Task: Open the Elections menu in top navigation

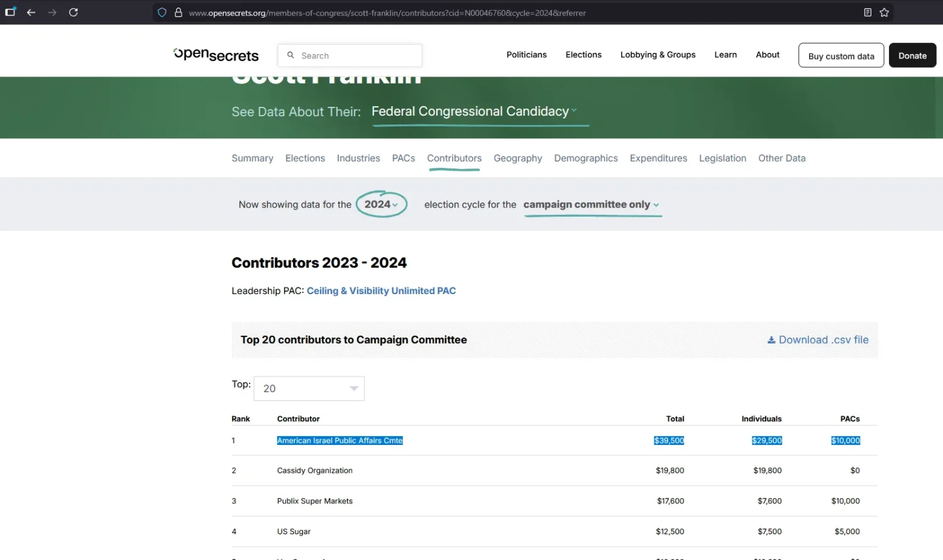Action: [583, 55]
